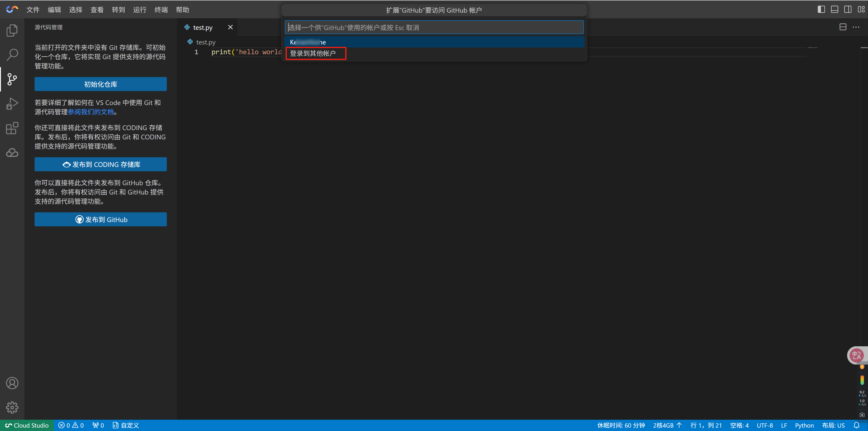Open the Manage gear icon

12,407
